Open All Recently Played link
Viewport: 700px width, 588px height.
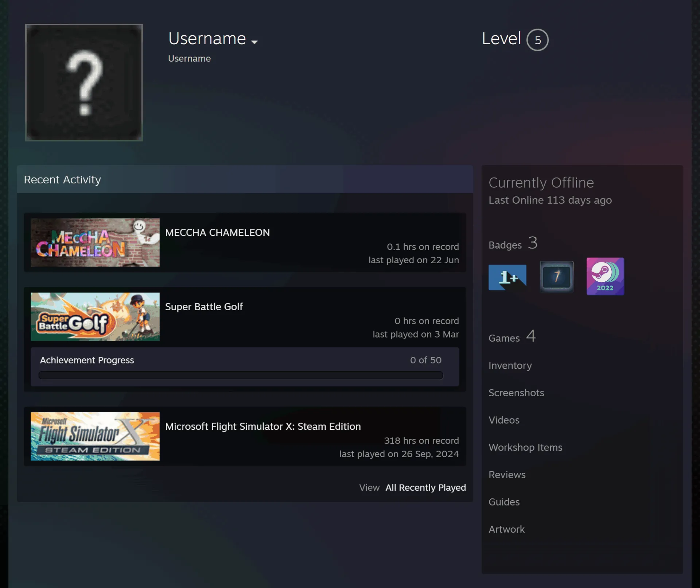[x=425, y=488]
